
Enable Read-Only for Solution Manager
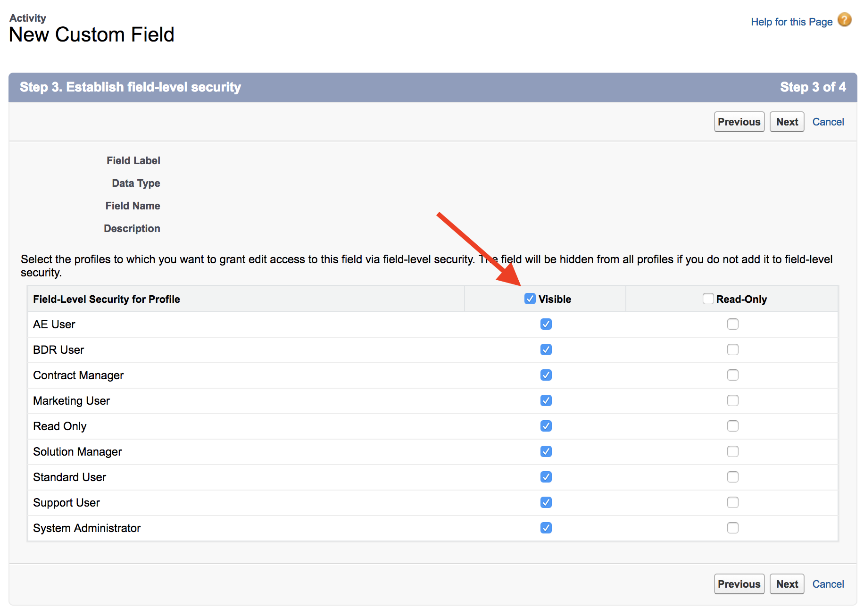point(732,451)
